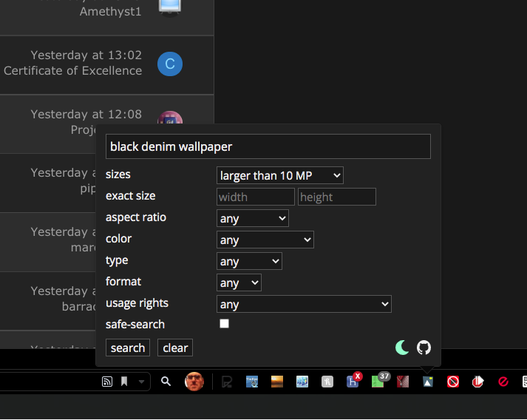The height and width of the screenshot is (420, 527).
Task: Enable the safe-search checkbox
Action: [x=224, y=324]
